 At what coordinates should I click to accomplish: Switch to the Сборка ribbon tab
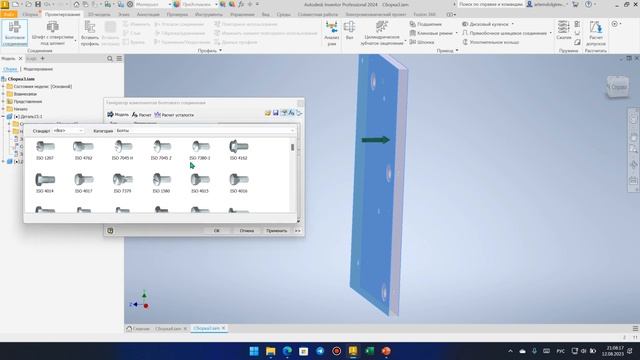tap(30, 14)
